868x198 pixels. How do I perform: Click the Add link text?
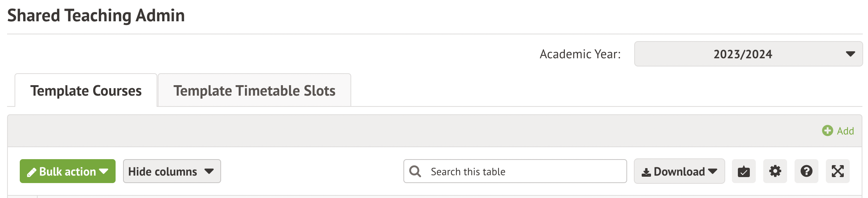click(x=845, y=131)
